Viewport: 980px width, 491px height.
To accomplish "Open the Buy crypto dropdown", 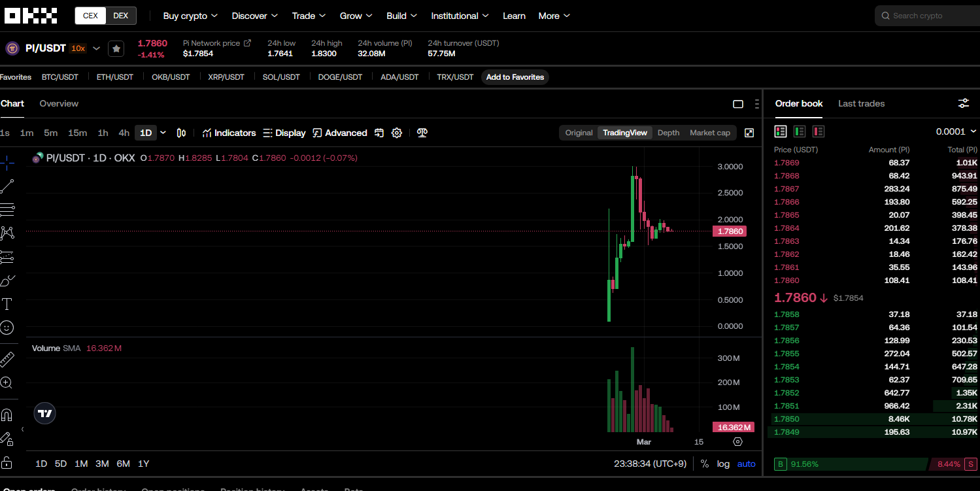I will point(190,16).
